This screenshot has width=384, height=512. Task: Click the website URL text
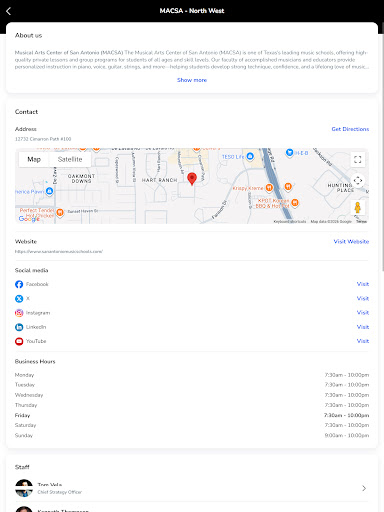(59, 251)
